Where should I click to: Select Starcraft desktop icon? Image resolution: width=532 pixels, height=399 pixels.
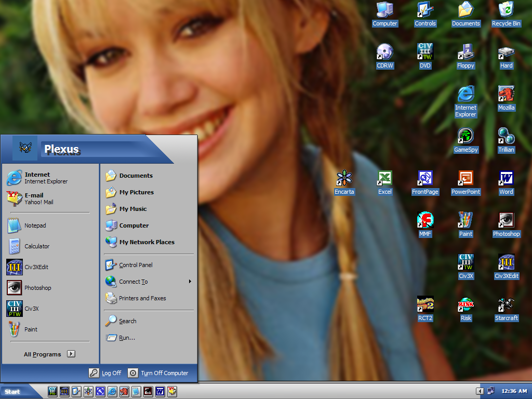coord(506,309)
